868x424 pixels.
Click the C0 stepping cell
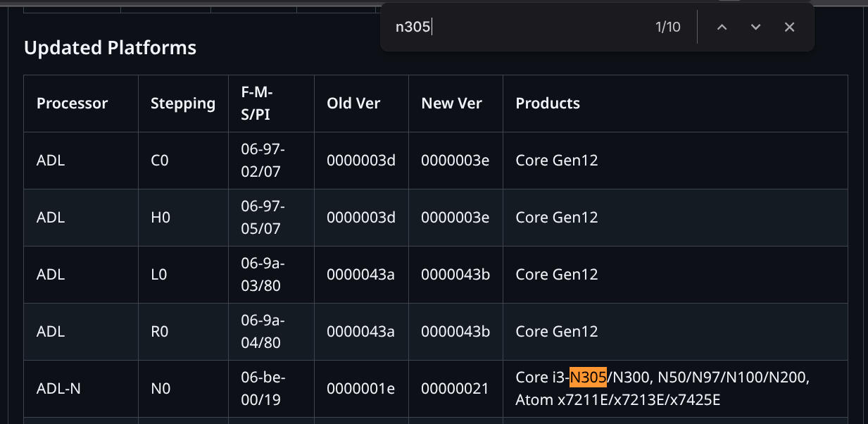[x=160, y=161]
